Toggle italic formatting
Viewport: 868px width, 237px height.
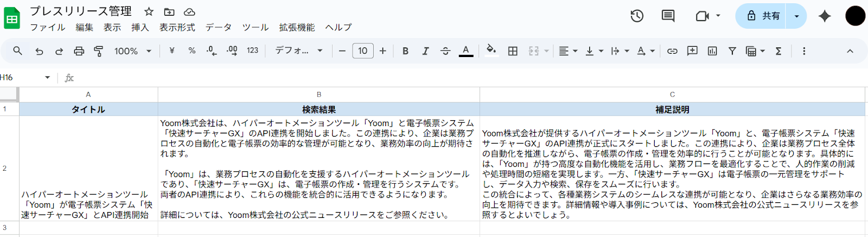click(425, 51)
